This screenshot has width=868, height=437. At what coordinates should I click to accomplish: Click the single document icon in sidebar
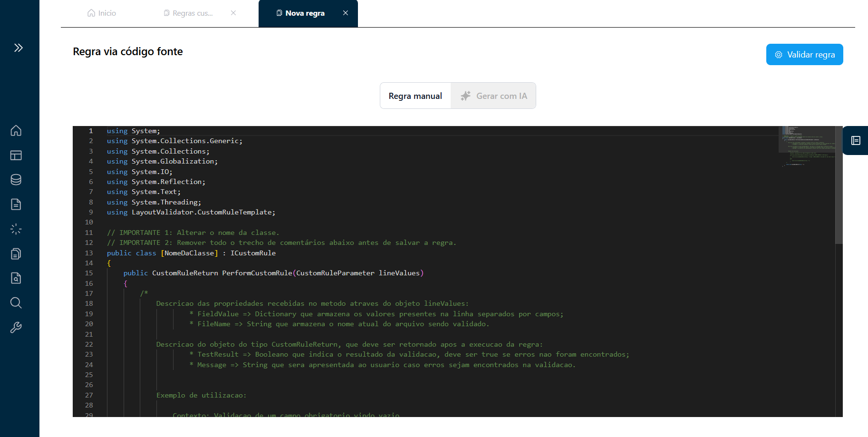(16, 204)
